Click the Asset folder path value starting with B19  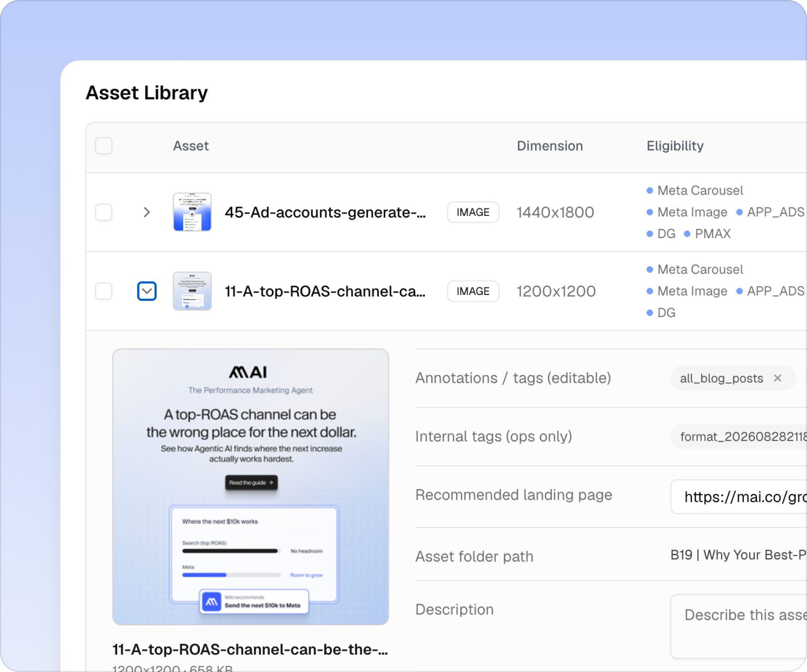pyautogui.click(x=739, y=555)
